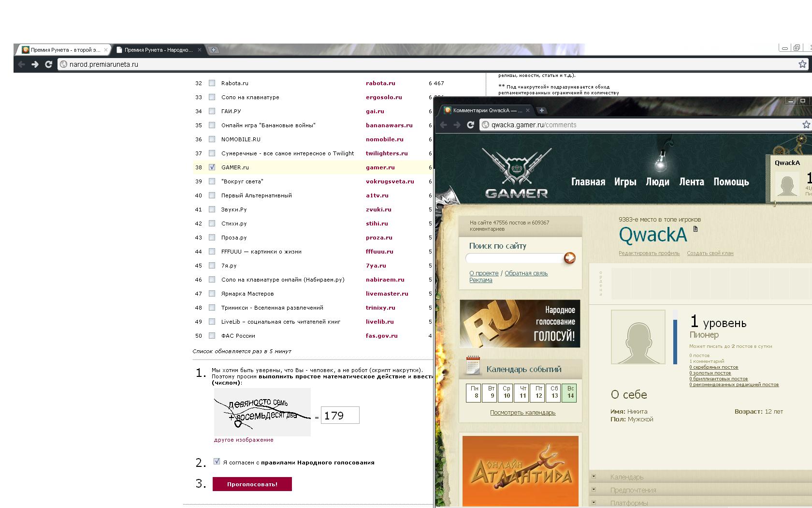Go back in the narod.premiaruneta.ru window

(x=21, y=64)
